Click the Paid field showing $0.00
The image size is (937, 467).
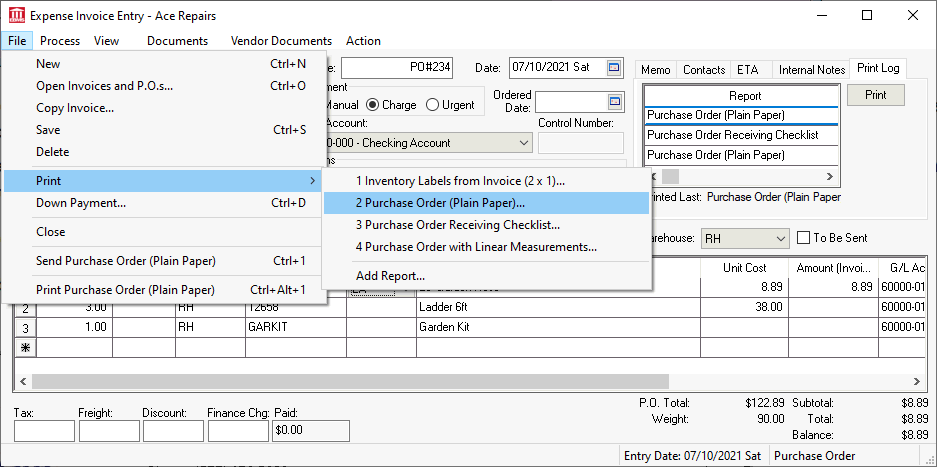coord(311,431)
